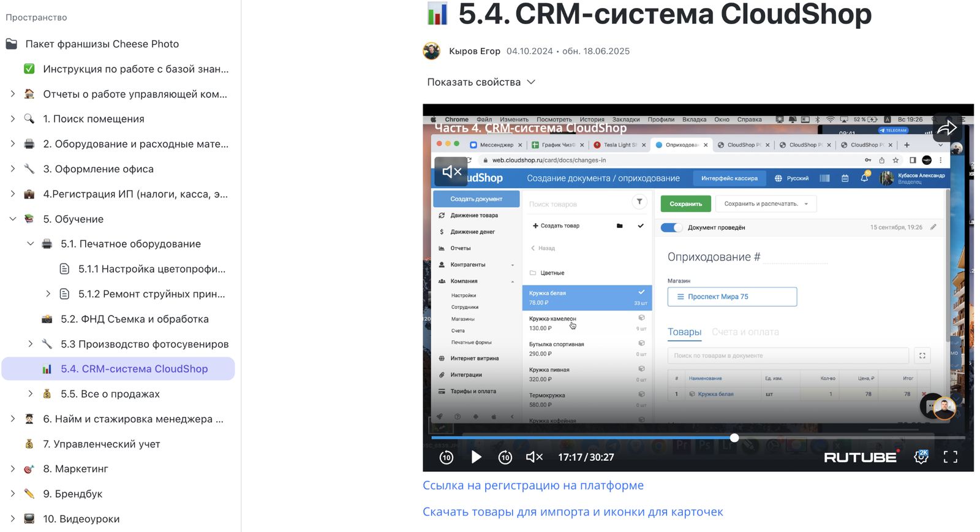Switch the video to fullscreen mode
Screen dimensions: 980x532
pos(950,457)
